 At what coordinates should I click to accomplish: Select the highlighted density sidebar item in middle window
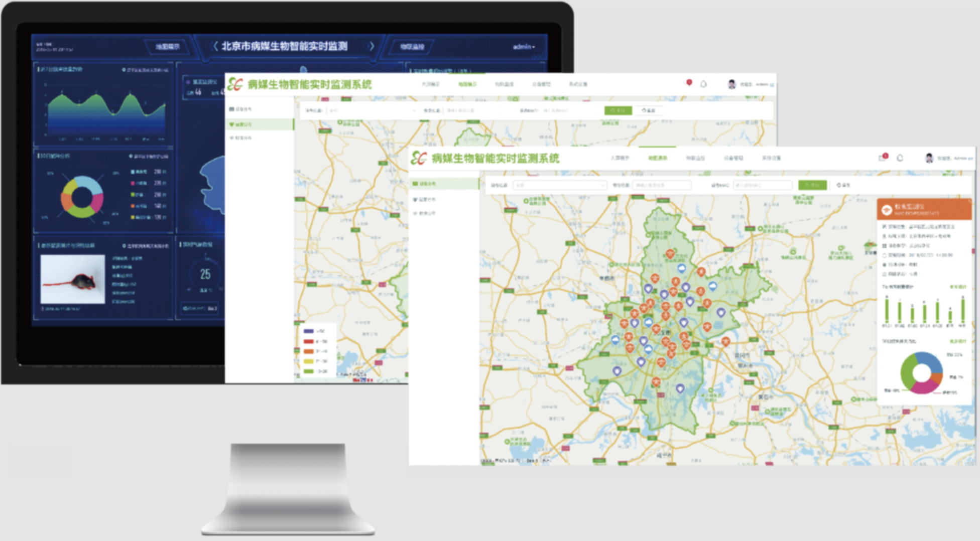click(259, 124)
